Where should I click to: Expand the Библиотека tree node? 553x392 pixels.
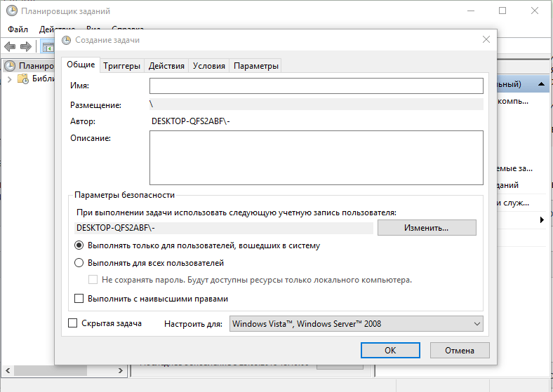pos(10,79)
